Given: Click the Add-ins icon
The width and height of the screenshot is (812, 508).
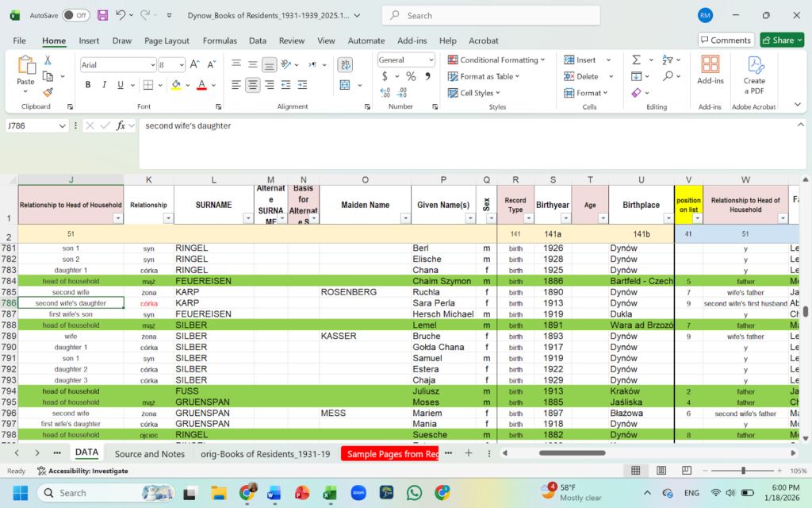Looking at the screenshot, I should [x=710, y=71].
